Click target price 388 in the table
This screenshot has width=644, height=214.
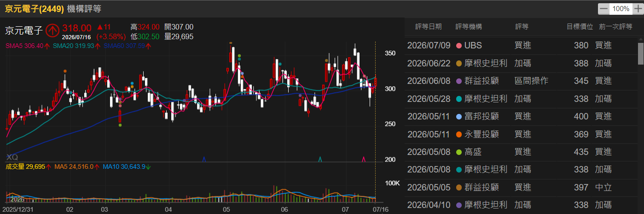click(581, 64)
